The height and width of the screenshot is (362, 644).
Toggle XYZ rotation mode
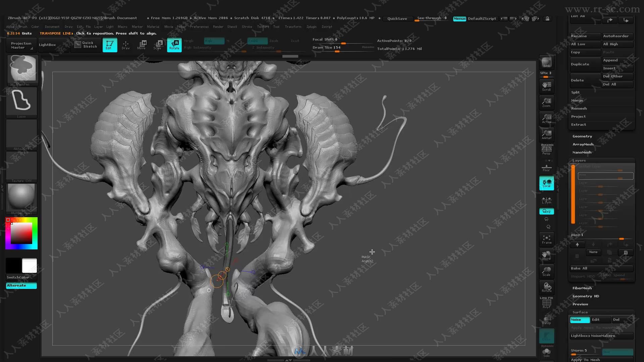(546, 212)
